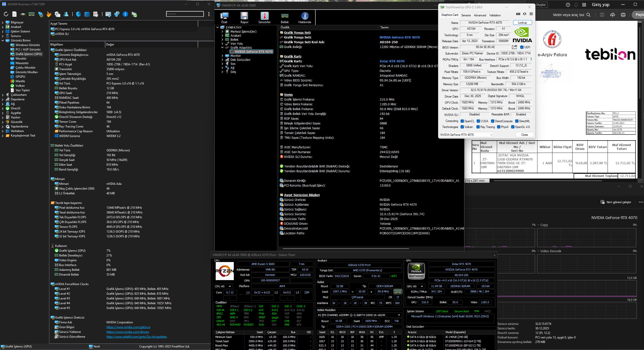The height and width of the screenshot is (350, 644).
Task: Open HWiNFO Hakkında info icon
Action: (x=305, y=16)
